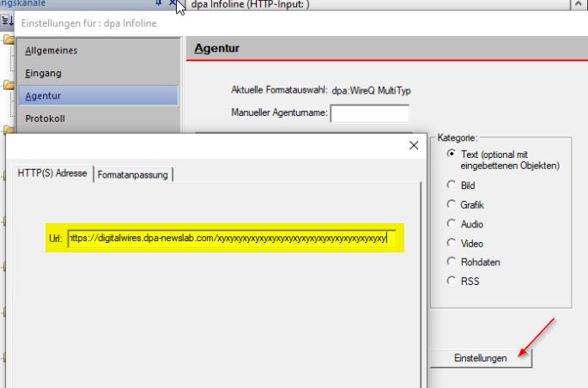Click the scroll up arrow at top right

coord(579,5)
